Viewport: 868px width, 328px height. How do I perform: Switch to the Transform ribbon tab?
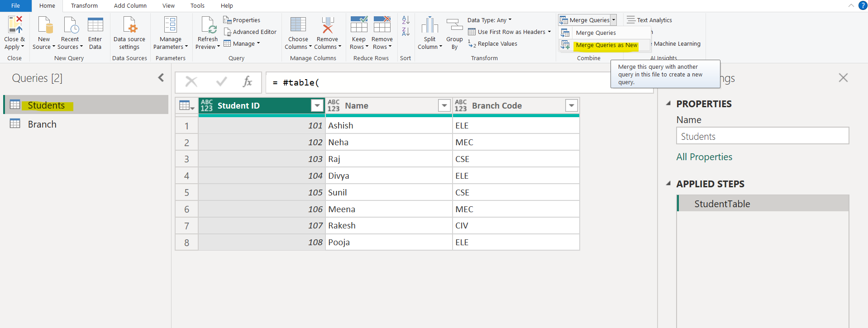[84, 6]
